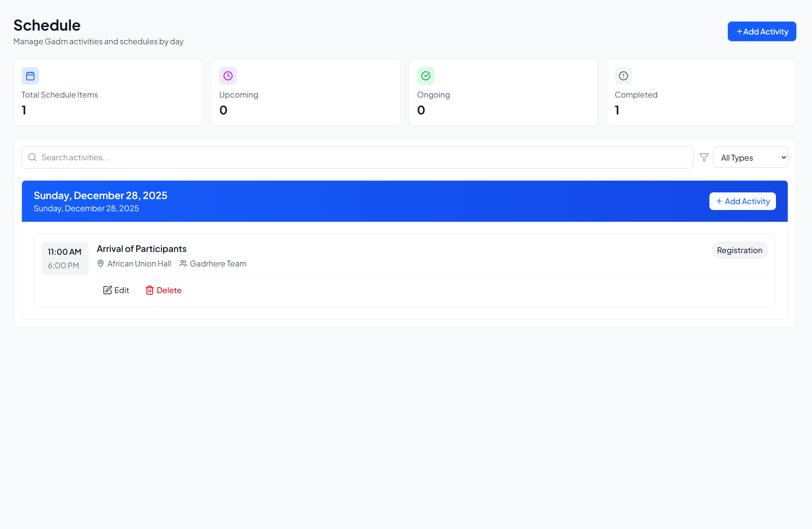Image resolution: width=812 pixels, height=529 pixels.
Task: Click the calendar icon on Total Schedule Items card
Action: [x=31, y=76]
